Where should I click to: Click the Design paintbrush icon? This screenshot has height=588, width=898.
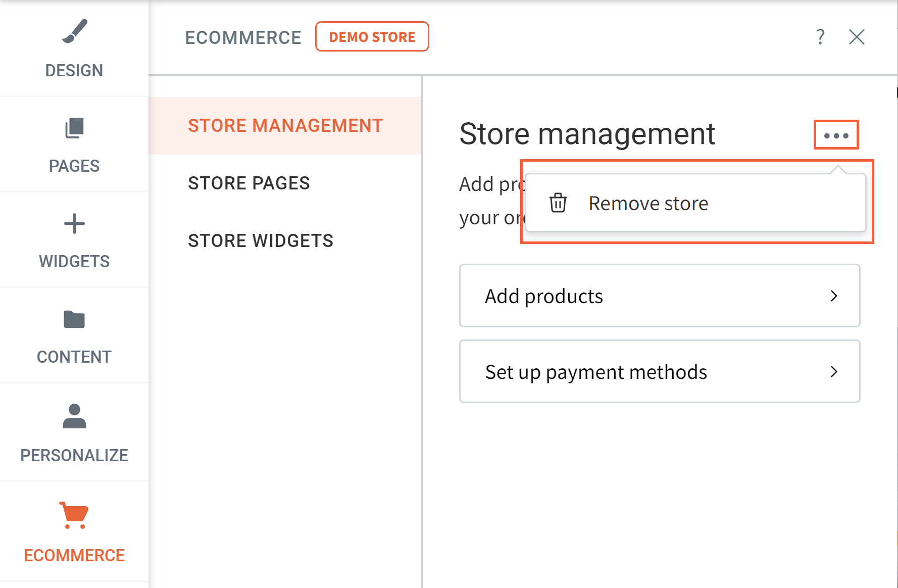pos(74,31)
